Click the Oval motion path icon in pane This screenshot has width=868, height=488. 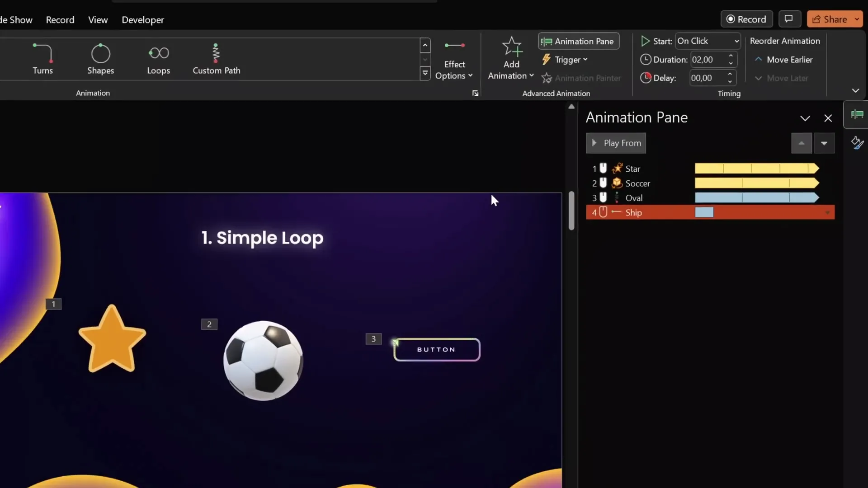(617, 197)
